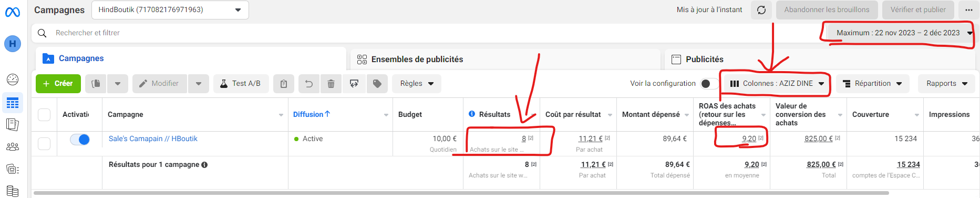Tick the select-all campaigns header checkbox
This screenshot has width=980, height=198.
(x=44, y=115)
